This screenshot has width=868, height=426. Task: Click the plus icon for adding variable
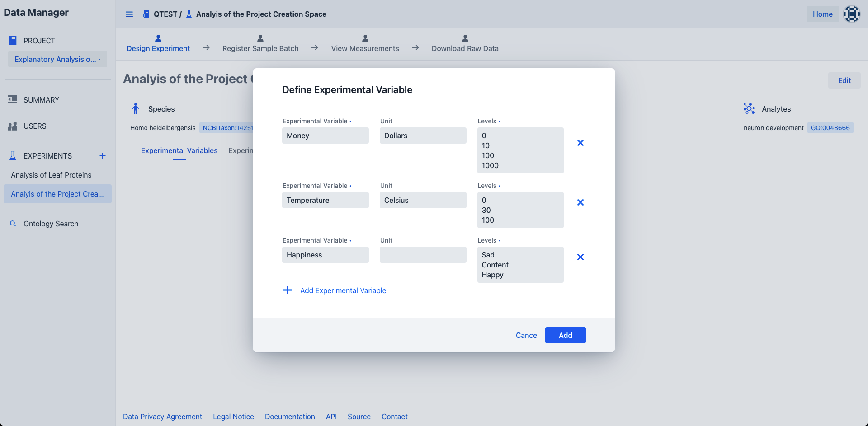pyautogui.click(x=288, y=290)
